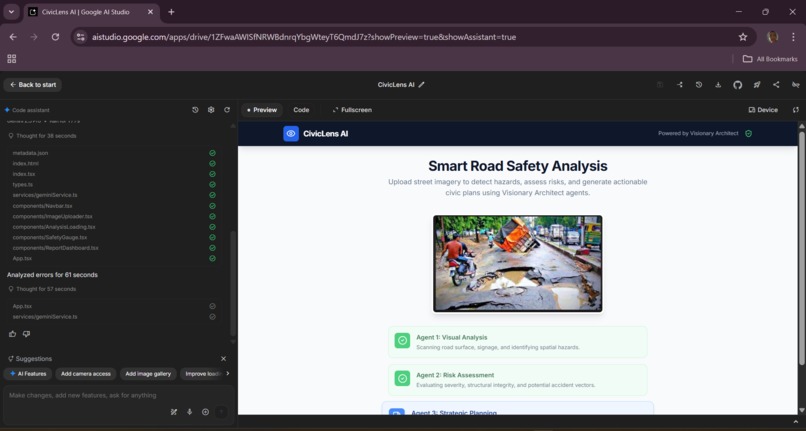Click the CivicLens AI eye logo
Viewport: 806px width, 431px height.
[x=291, y=134]
